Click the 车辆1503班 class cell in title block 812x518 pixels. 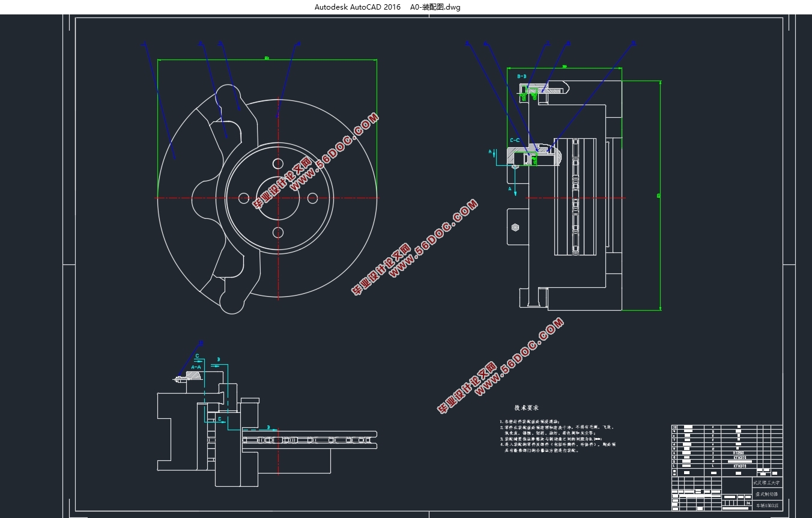767,506
